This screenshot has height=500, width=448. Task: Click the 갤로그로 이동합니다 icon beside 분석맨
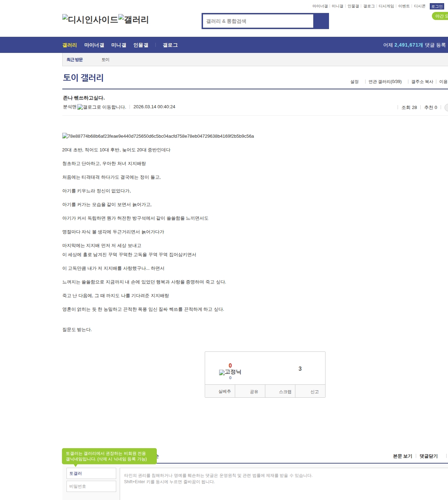pyautogui.click(x=101, y=107)
